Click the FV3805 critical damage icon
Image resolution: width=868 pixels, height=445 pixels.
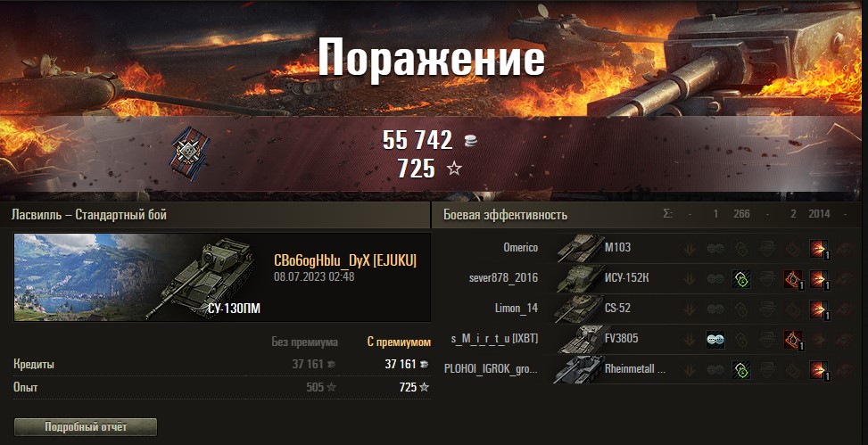(x=793, y=339)
